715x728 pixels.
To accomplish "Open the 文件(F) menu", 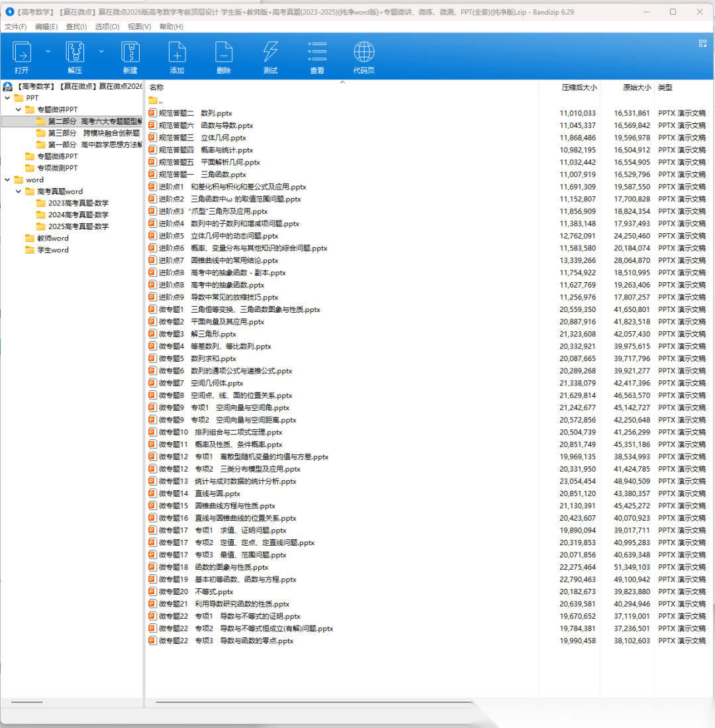I will coord(16,26).
